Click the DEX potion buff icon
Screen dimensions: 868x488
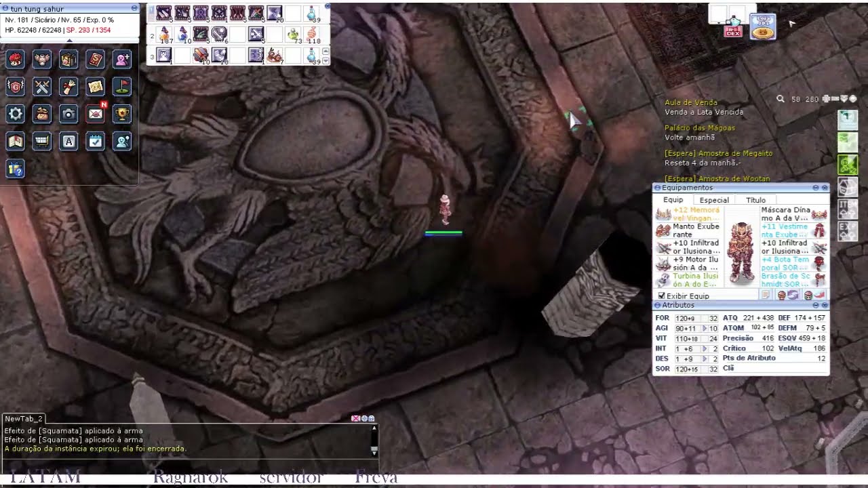(x=733, y=26)
